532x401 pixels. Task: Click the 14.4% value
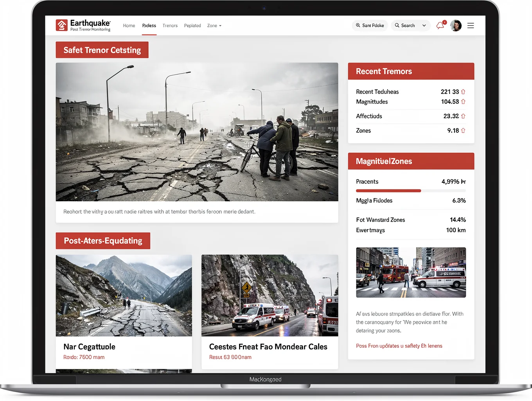click(x=458, y=220)
